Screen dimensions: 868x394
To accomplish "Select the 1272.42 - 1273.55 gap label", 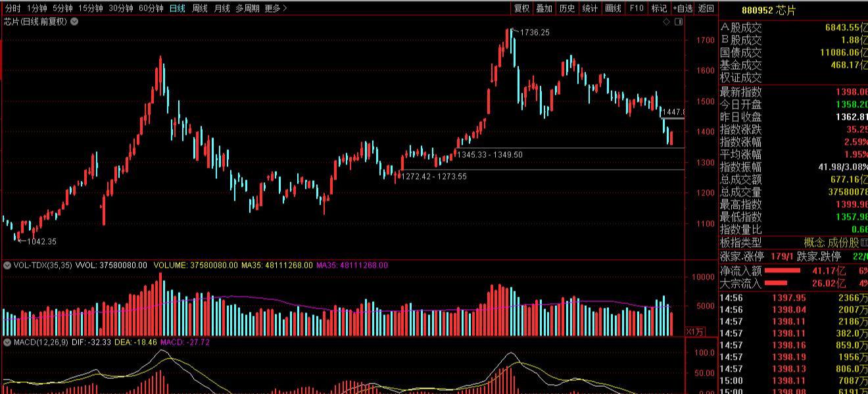I will 434,176.
